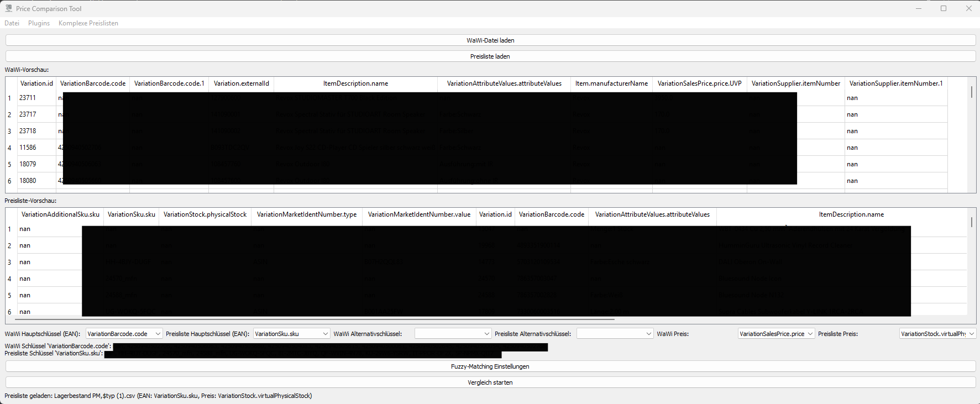This screenshot has height=404, width=980.
Task: Click the WaWi preview vertical scrollbar
Action: [x=971, y=92]
